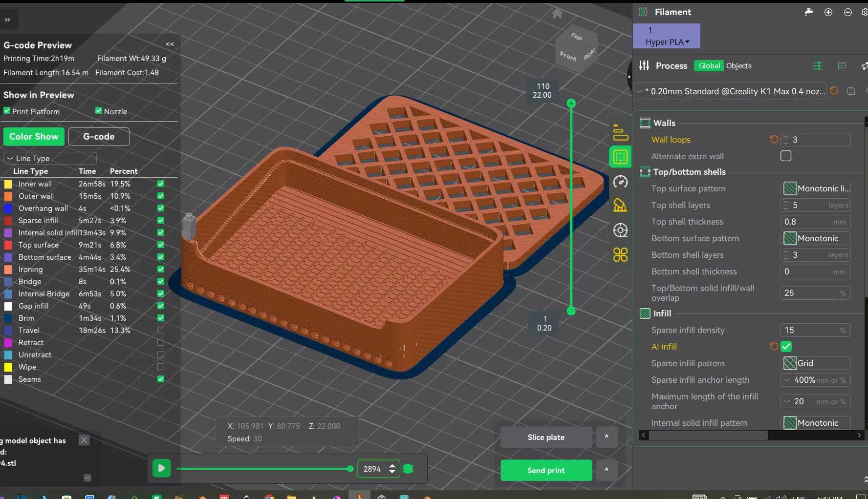Click the four-leaf clover icon in toolbar

(620, 254)
